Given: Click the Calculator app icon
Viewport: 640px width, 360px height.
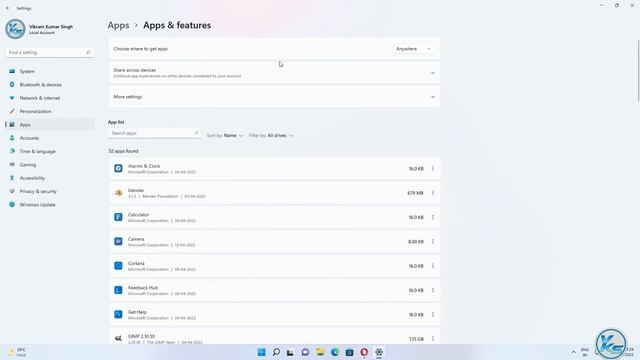Looking at the screenshot, I should point(118,217).
